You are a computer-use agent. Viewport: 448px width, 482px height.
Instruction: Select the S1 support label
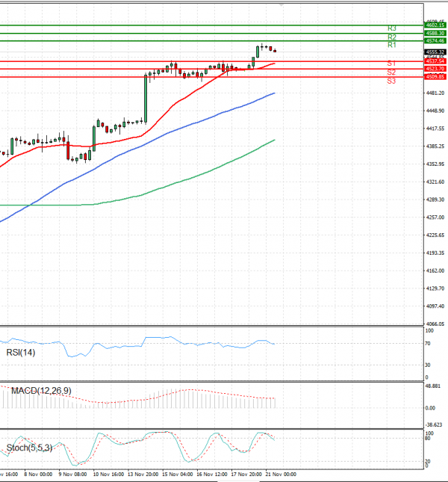[x=391, y=64]
